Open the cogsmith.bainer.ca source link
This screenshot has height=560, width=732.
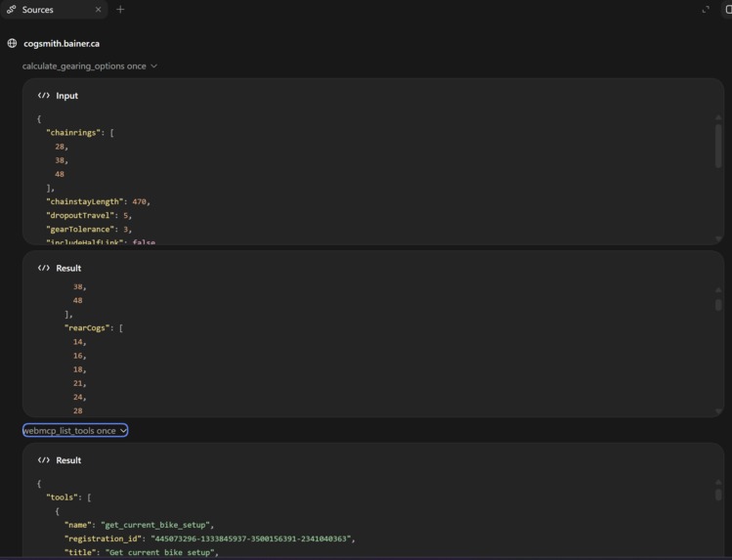tap(62, 43)
